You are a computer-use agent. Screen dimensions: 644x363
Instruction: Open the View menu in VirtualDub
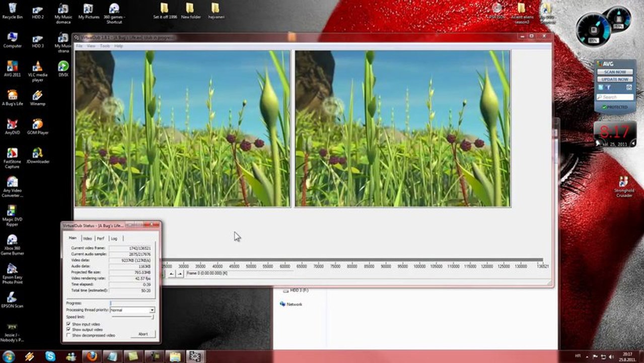click(91, 46)
